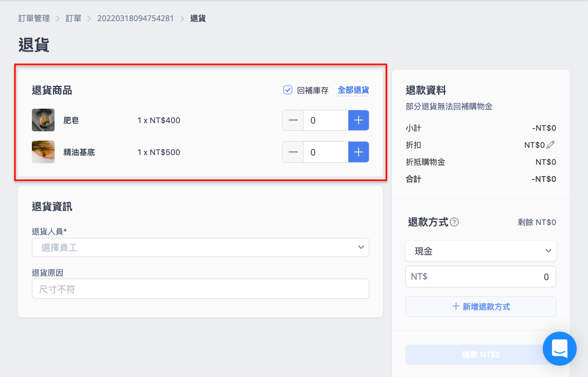Click the 退貨資訊 section heading
This screenshot has height=377, width=588.
[x=52, y=207]
